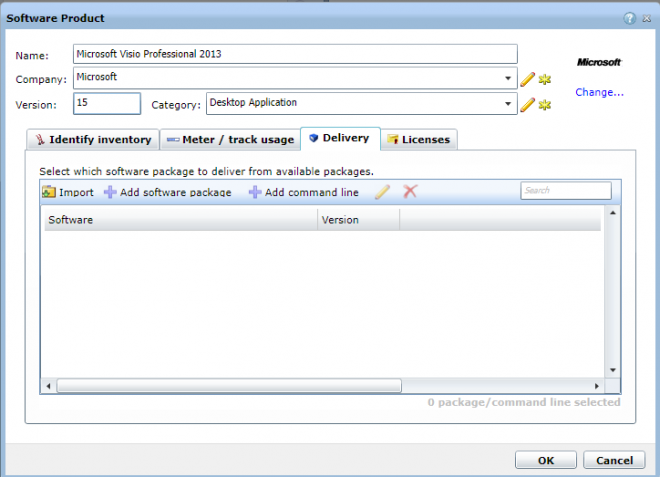660x477 pixels.
Task: Click Add software package
Action: coord(168,192)
